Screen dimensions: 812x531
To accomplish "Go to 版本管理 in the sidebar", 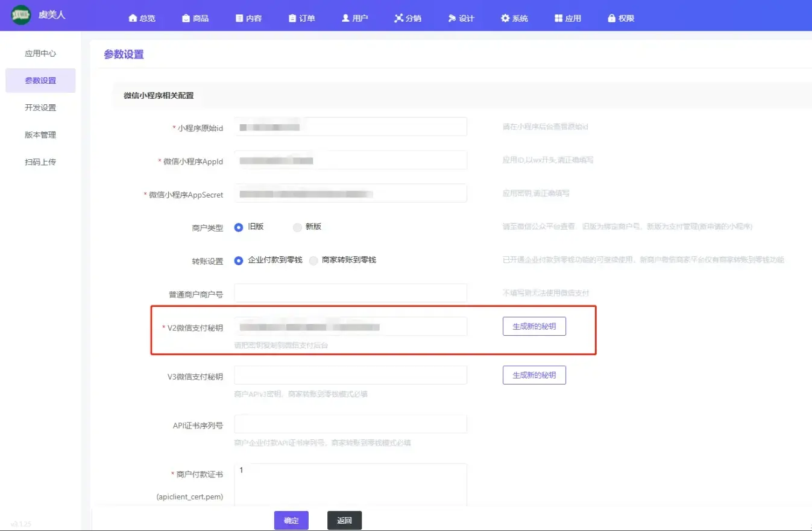I will pyautogui.click(x=40, y=135).
